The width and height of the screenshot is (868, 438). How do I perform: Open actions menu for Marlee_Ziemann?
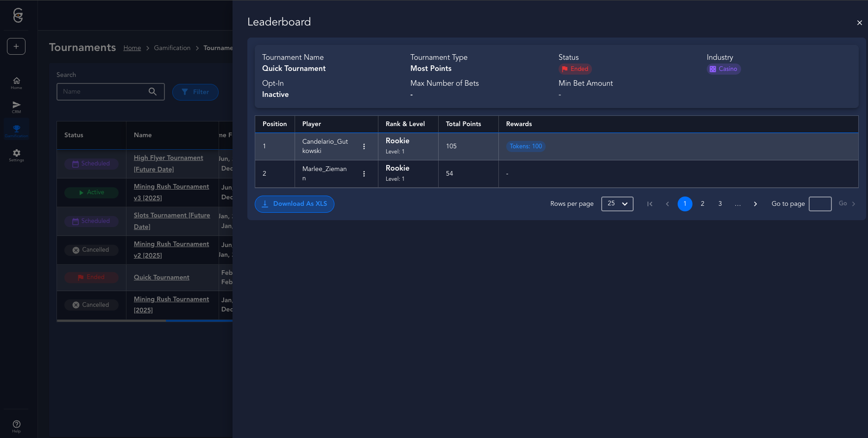pos(364,174)
